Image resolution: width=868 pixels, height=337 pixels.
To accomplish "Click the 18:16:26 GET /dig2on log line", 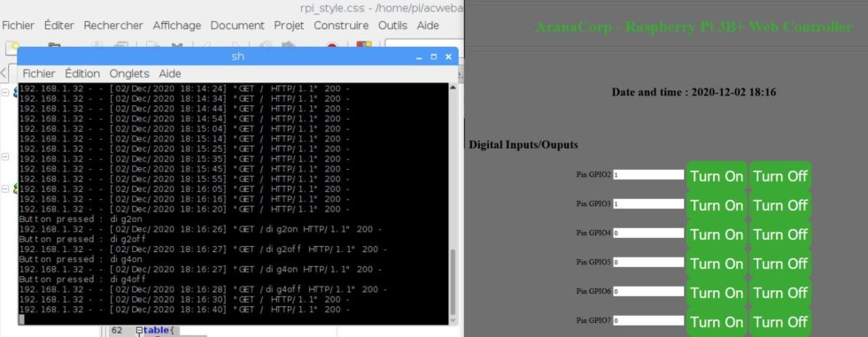I will point(200,229).
